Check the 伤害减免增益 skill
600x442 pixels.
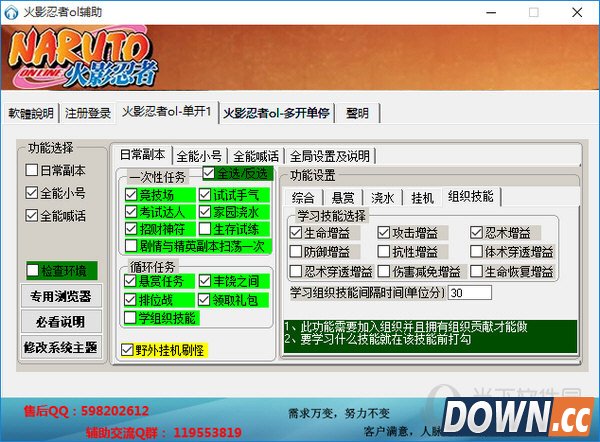(x=384, y=271)
